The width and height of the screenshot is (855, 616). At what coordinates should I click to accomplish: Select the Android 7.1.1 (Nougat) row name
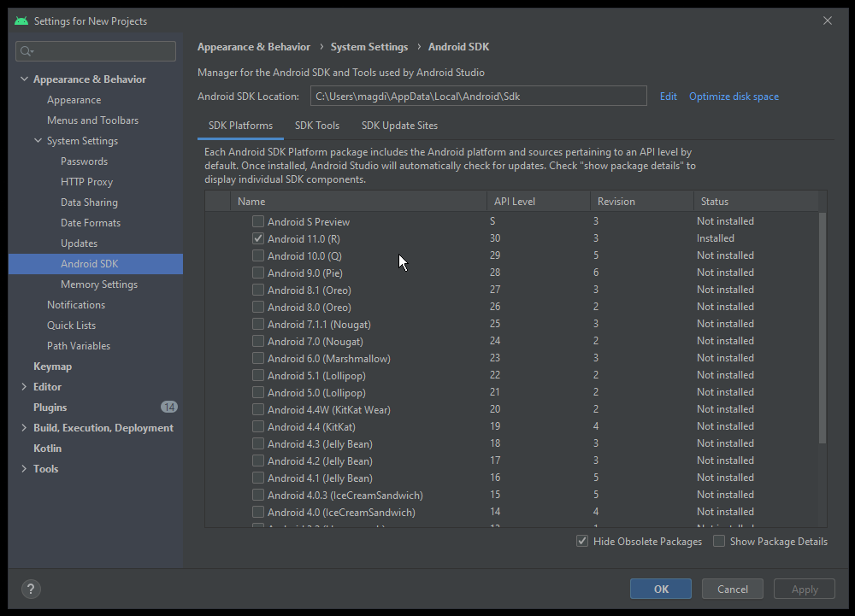tap(319, 324)
